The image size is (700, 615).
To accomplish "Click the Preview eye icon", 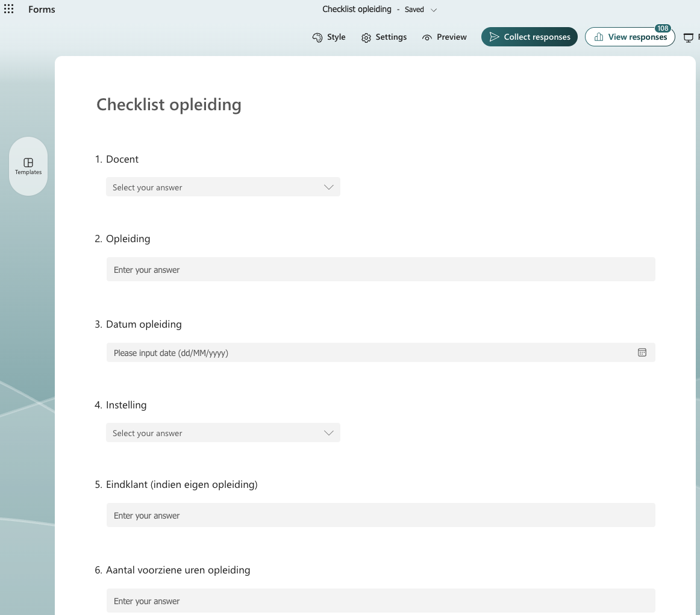I will 427,37.
